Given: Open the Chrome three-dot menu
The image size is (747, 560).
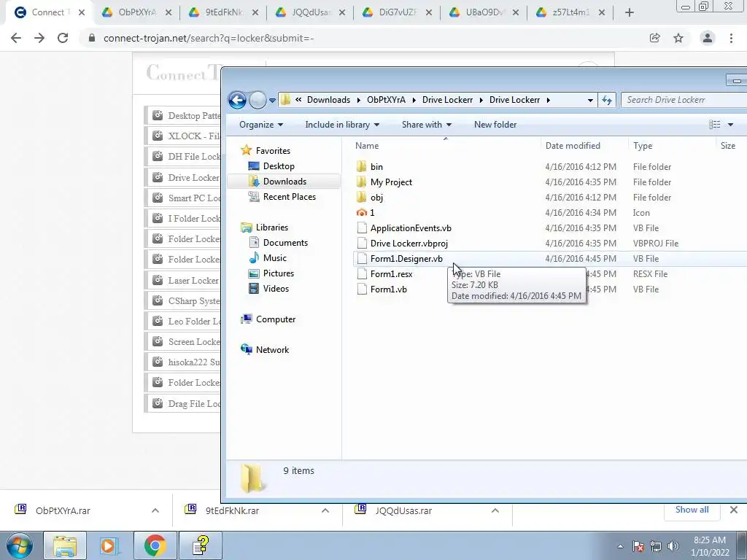Looking at the screenshot, I should tap(731, 38).
